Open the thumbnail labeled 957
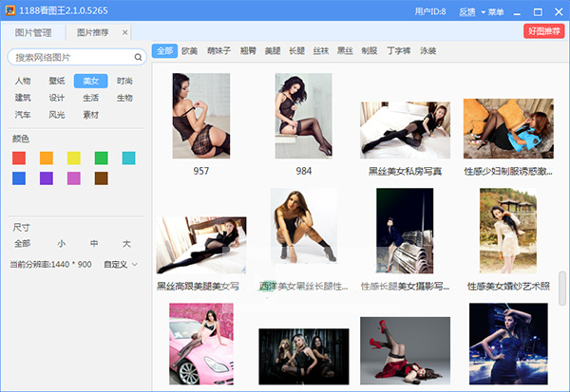 click(201, 116)
